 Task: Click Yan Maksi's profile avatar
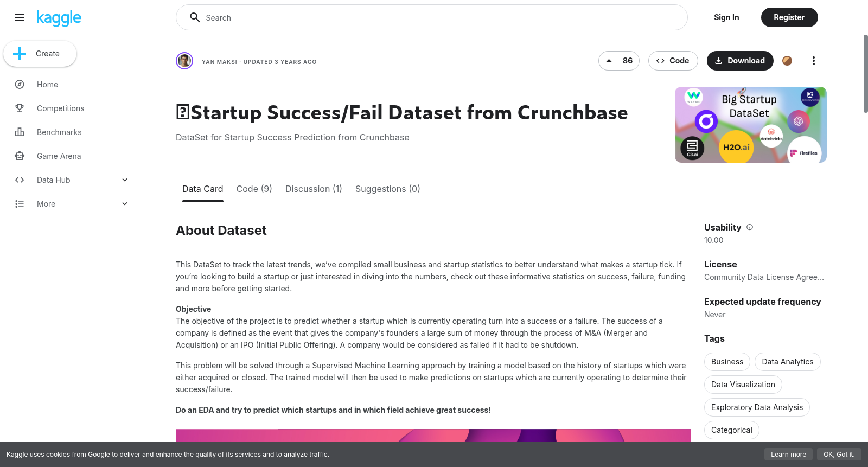(x=184, y=61)
